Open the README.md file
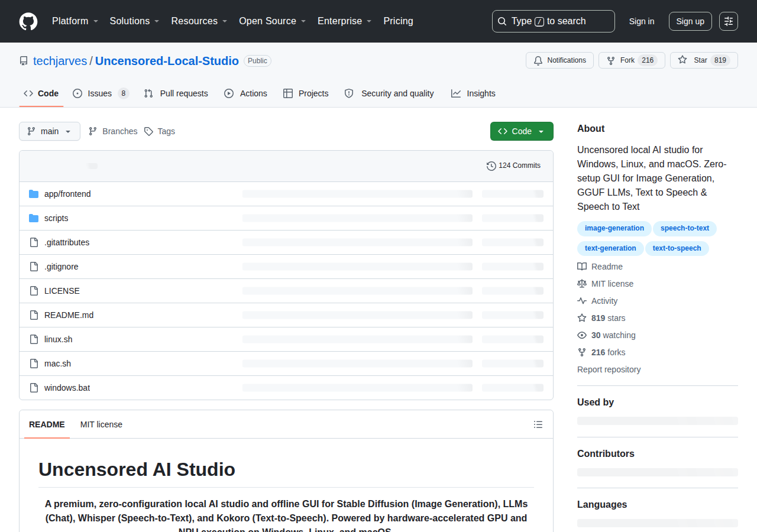 click(x=69, y=315)
